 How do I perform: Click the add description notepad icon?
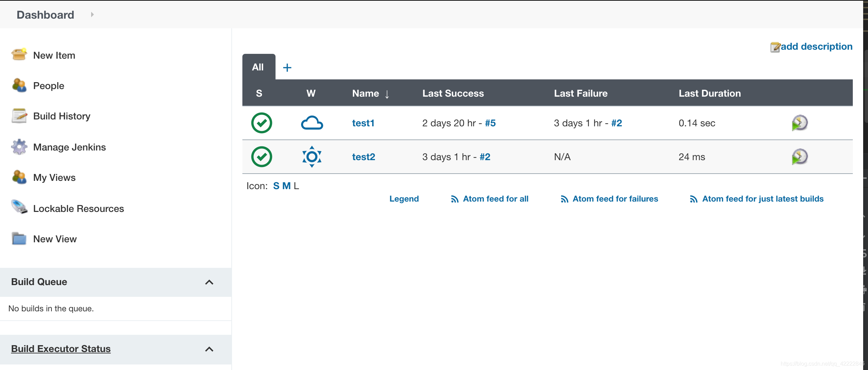pyautogui.click(x=775, y=47)
